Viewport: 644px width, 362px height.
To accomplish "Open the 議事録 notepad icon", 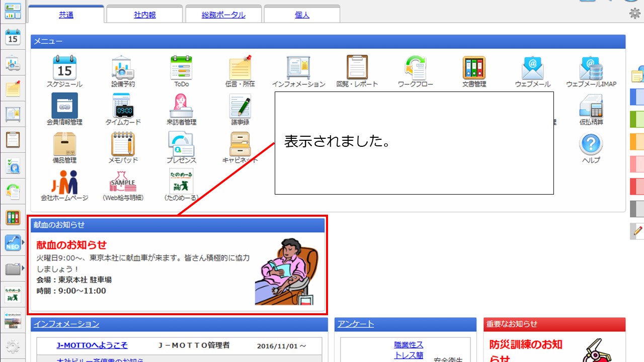I will coord(240,106).
